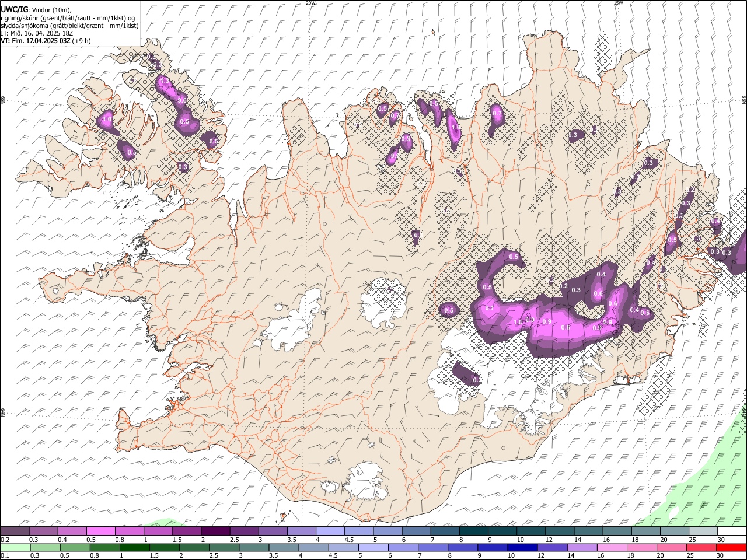Click the pale grey upper swatch starting at 25

(x=704, y=531)
